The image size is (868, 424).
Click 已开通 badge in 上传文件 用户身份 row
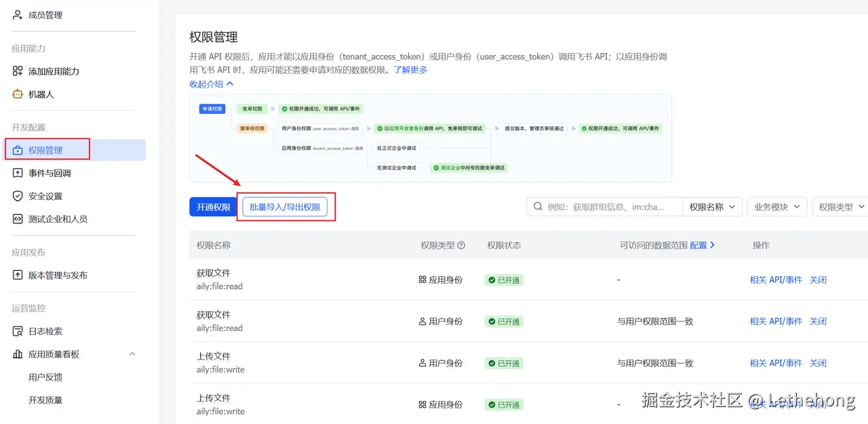(504, 363)
